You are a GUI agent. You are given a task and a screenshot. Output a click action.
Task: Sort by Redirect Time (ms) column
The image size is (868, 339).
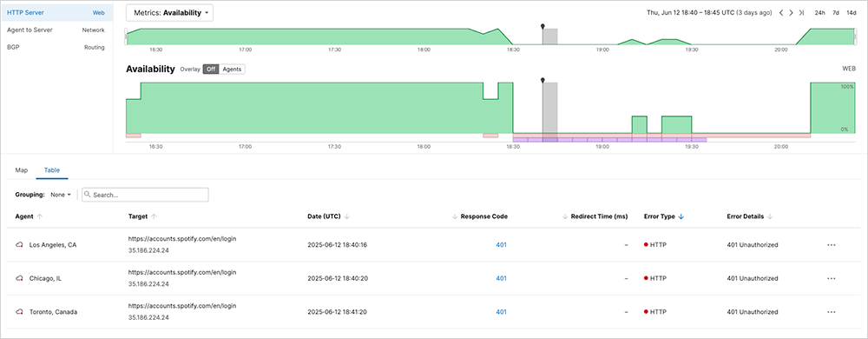click(x=595, y=216)
